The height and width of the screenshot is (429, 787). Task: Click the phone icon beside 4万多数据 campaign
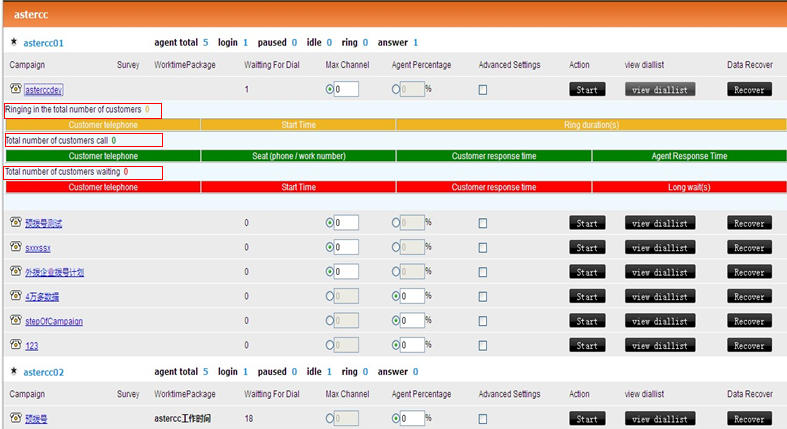pos(15,296)
